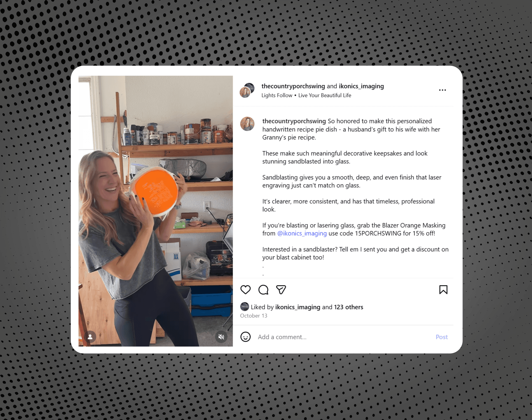Viewport: 532px width, 420px height.
Task: Click the @ikonics_imaging mention in the caption
Action: (302, 233)
